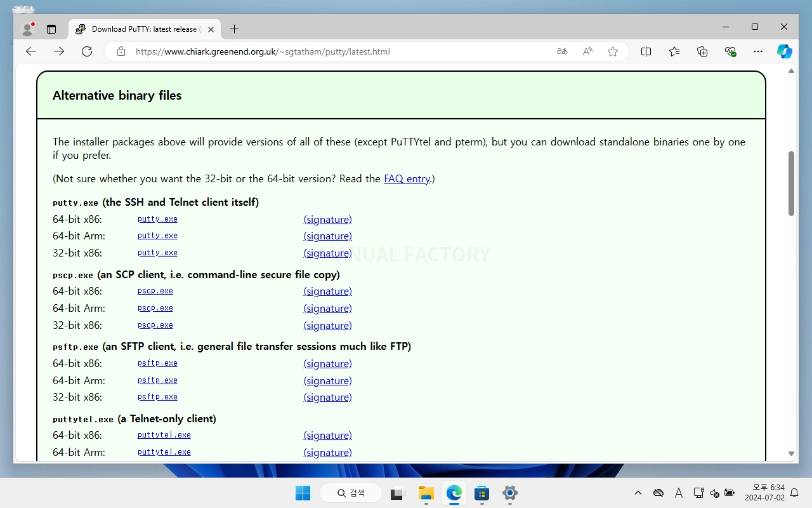This screenshot has height=508, width=812.
Task: Open tab actions menu icon
Action: pyautogui.click(x=51, y=29)
